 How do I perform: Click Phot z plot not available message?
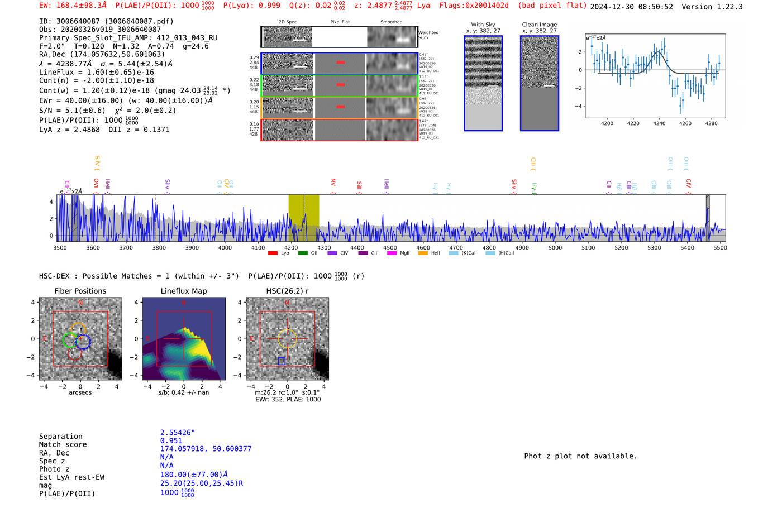click(580, 456)
